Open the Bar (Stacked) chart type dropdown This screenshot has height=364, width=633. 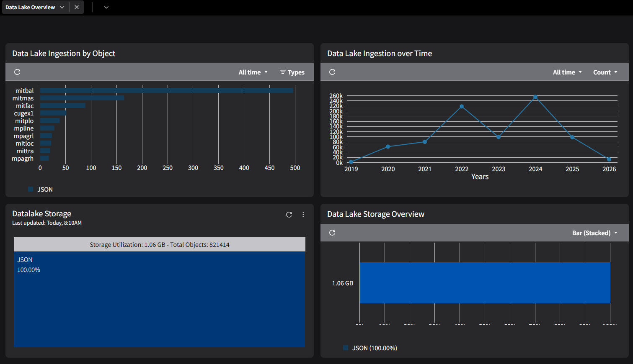(x=595, y=233)
